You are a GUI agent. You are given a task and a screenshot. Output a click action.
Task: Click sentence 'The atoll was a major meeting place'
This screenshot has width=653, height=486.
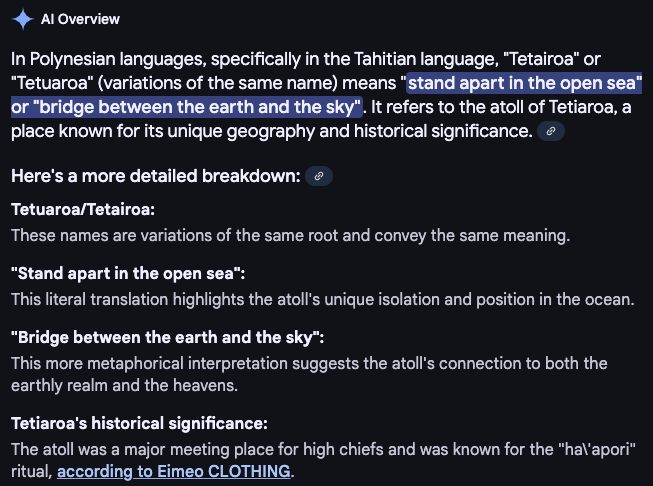pos(324,460)
